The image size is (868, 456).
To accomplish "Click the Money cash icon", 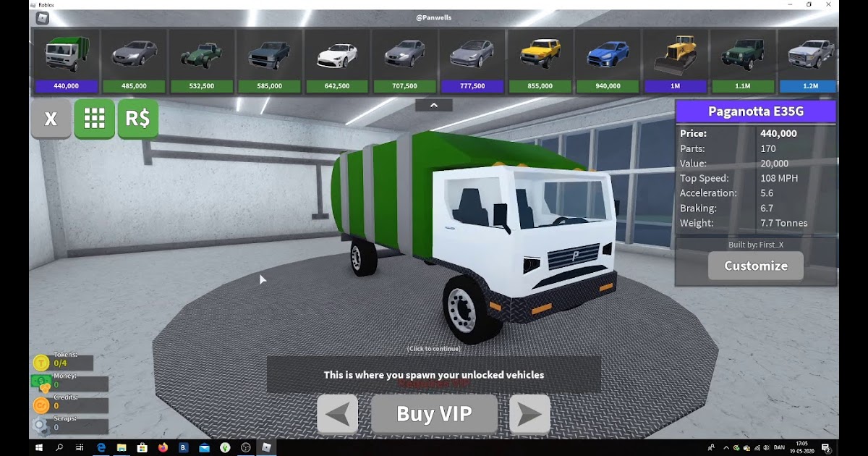I will click(x=41, y=384).
